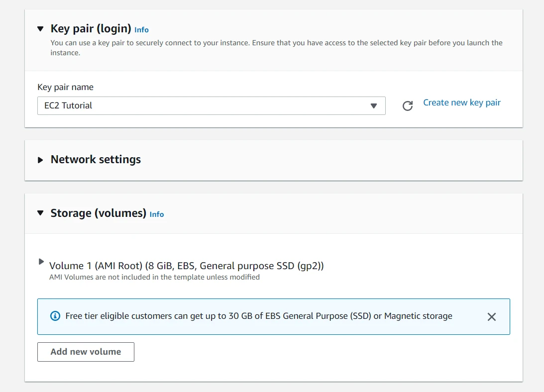
Task: Click the Volume 1 (AMI Root) label
Action: tap(187, 266)
